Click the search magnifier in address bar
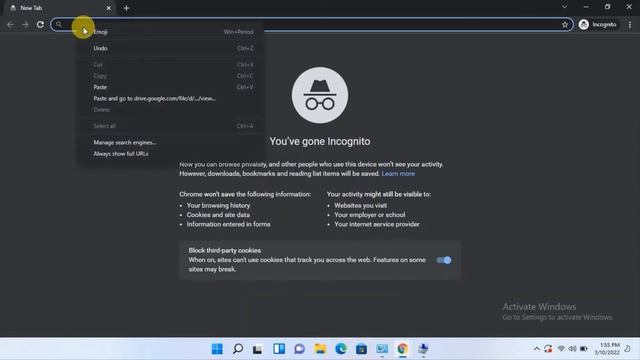This screenshot has height=360, width=640. coord(59,25)
